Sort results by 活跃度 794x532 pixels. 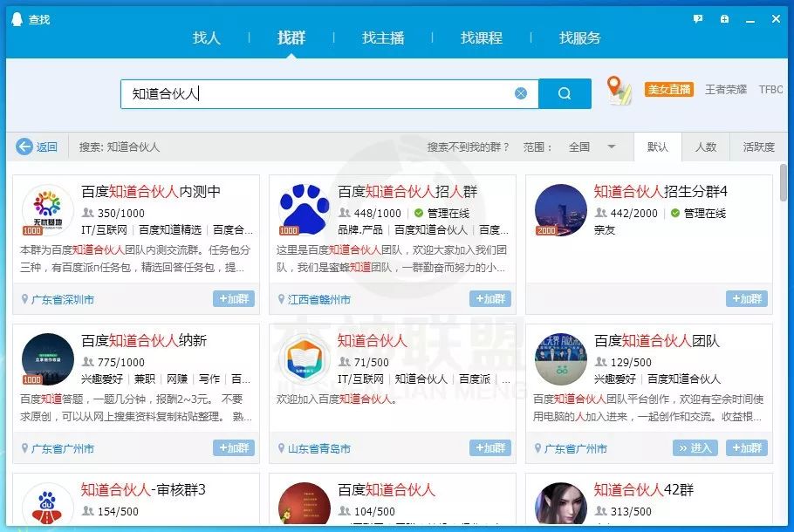point(758,147)
